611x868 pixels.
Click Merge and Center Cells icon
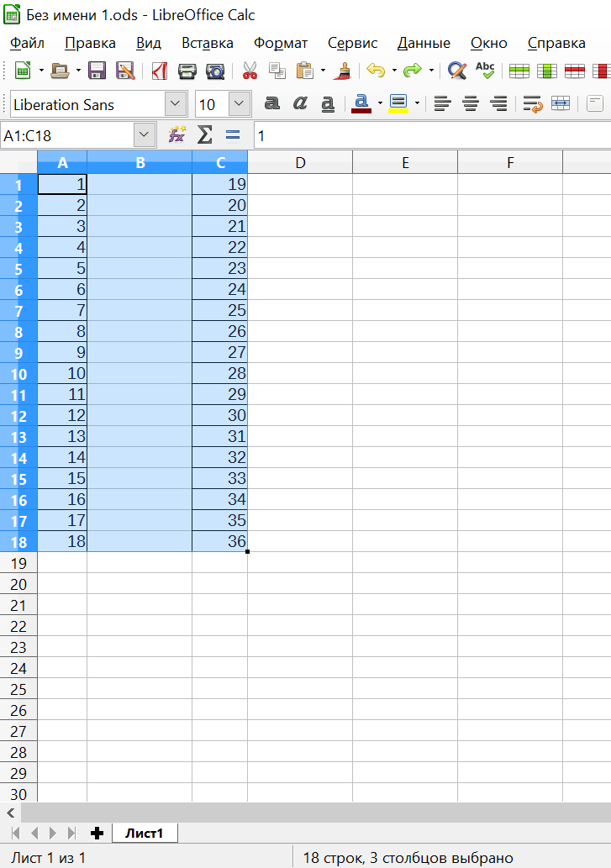560,103
